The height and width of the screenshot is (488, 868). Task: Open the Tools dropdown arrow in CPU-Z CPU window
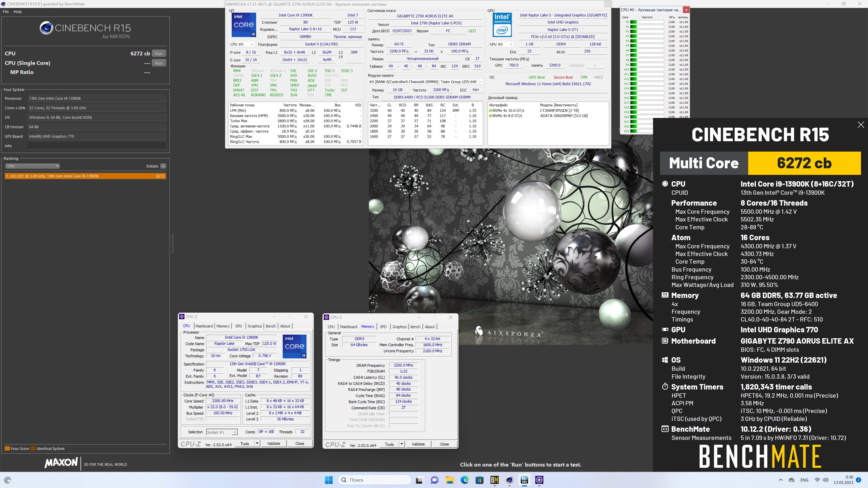[x=257, y=443]
